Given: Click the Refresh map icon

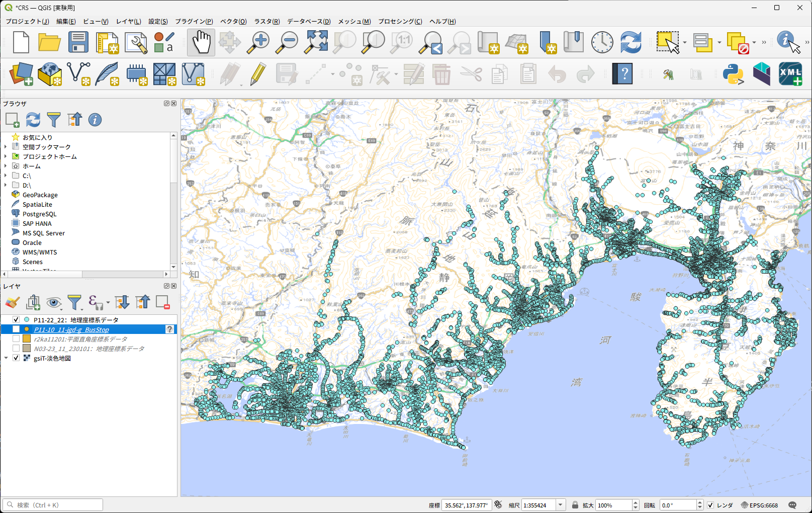Looking at the screenshot, I should point(630,42).
